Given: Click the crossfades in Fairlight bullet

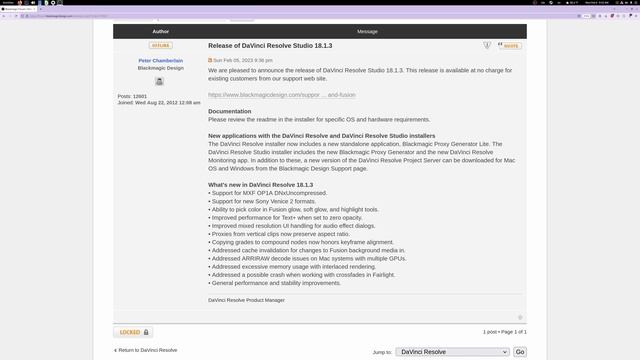Looking at the screenshot, I should click(x=302, y=275).
